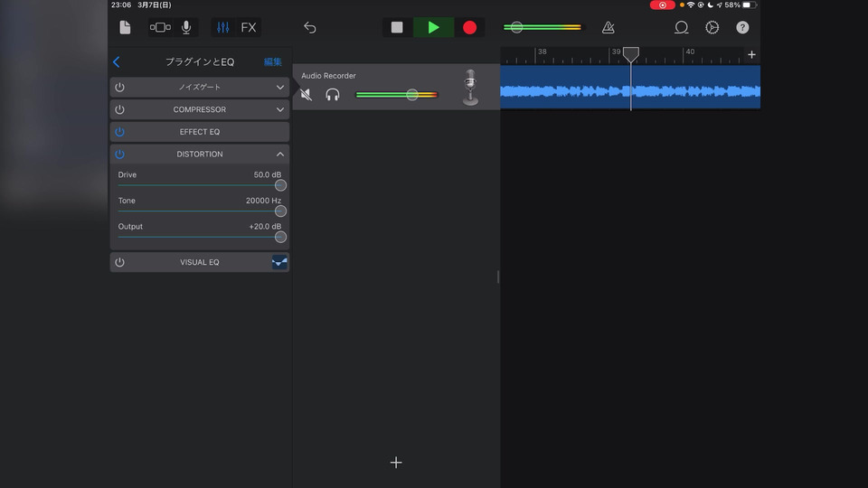Open the FX panel
This screenshot has width=868, height=488.
click(x=249, y=27)
